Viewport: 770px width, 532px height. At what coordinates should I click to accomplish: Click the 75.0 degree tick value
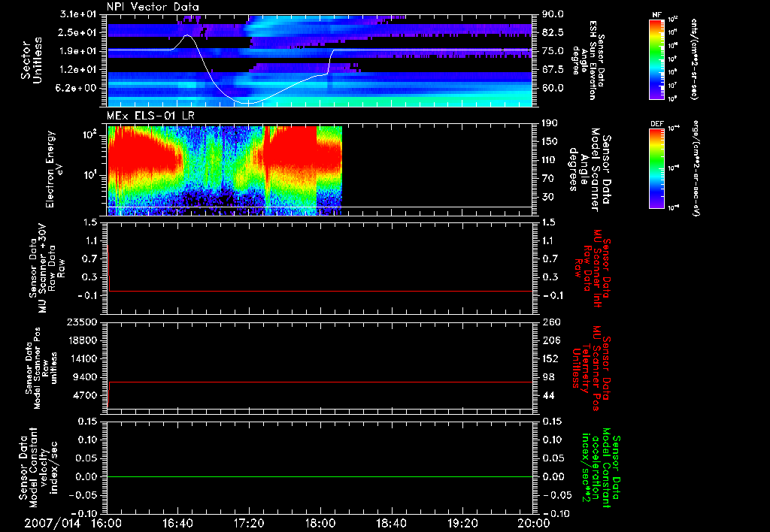click(x=553, y=51)
